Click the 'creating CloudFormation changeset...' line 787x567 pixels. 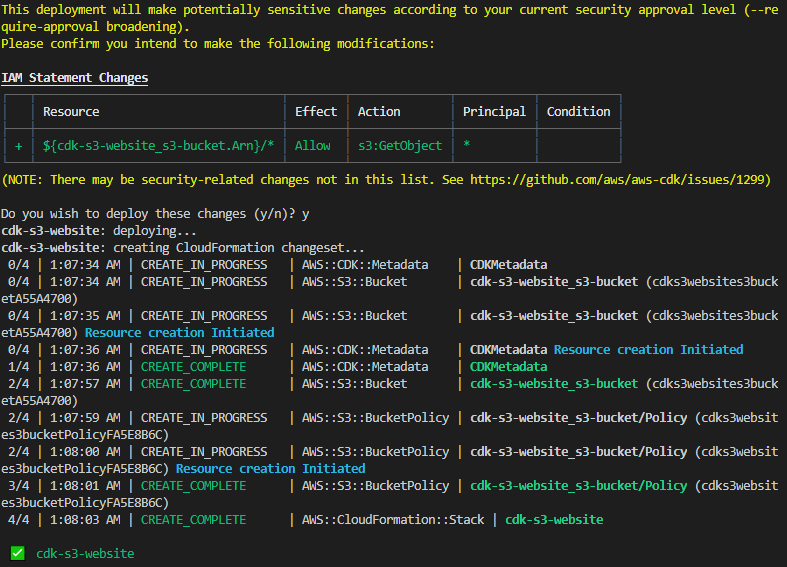pos(238,248)
